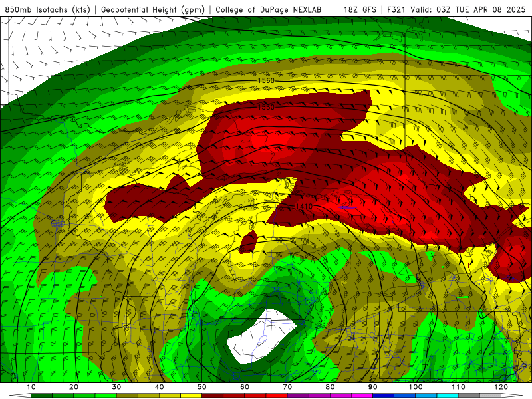Viewport: 532px width, 399px height.
Task: Click the 70 label on the color scale
Action: pyautogui.click(x=287, y=387)
